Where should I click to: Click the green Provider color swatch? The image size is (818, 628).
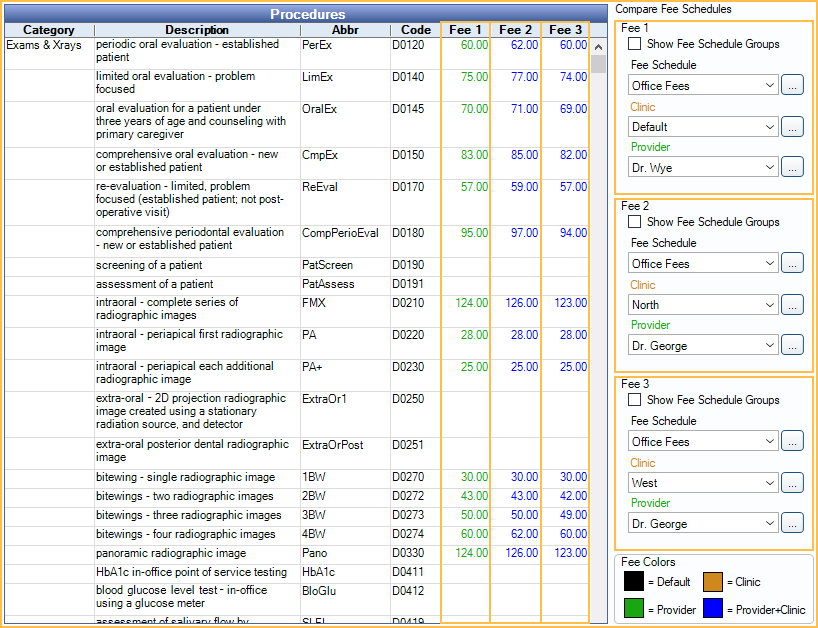click(634, 609)
